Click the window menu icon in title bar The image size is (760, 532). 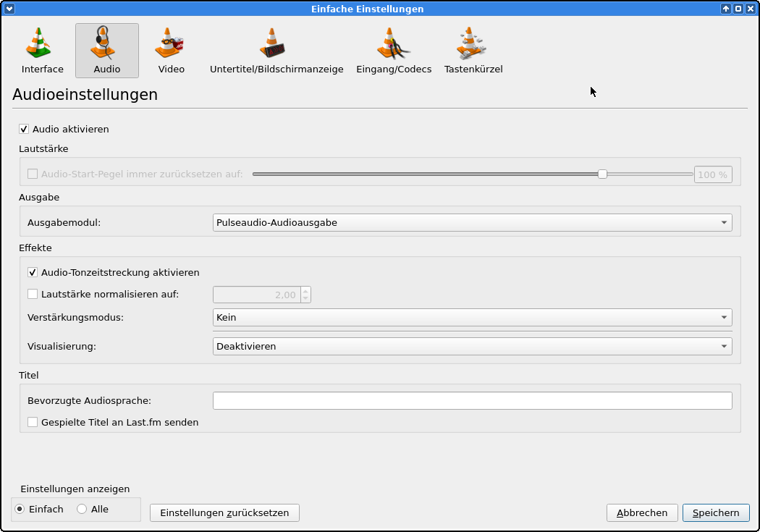(9, 9)
